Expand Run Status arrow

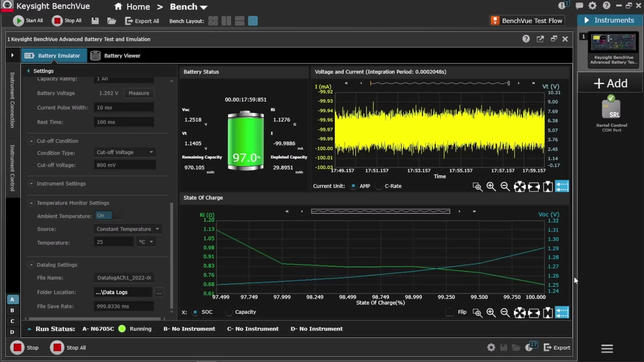coord(29,329)
